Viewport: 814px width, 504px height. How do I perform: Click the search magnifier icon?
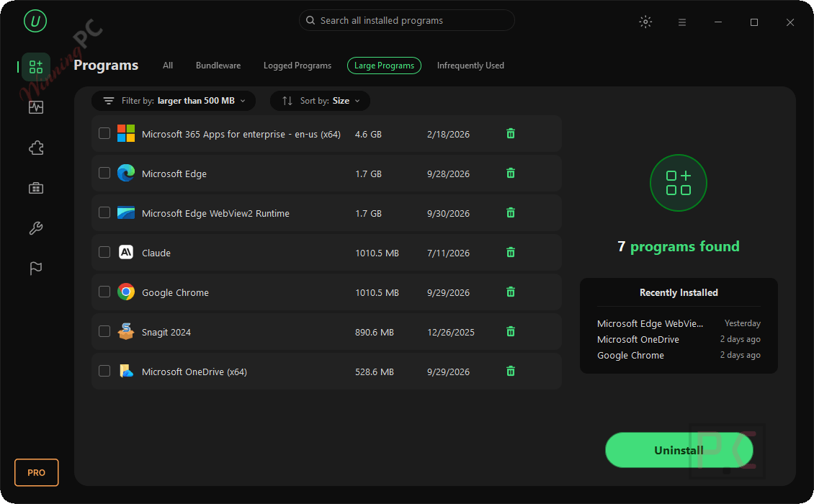click(x=310, y=20)
